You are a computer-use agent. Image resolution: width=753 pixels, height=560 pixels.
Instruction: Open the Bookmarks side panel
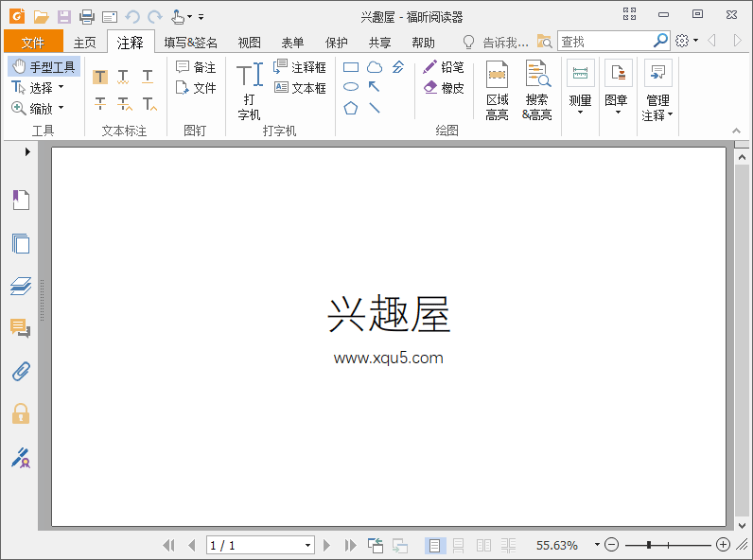(21, 200)
